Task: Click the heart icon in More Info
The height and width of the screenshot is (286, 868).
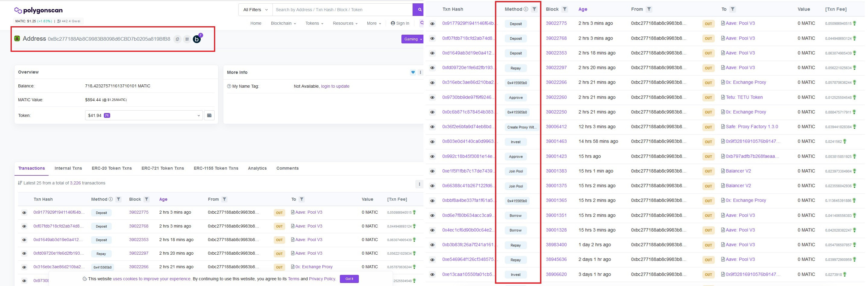Action: 413,72
